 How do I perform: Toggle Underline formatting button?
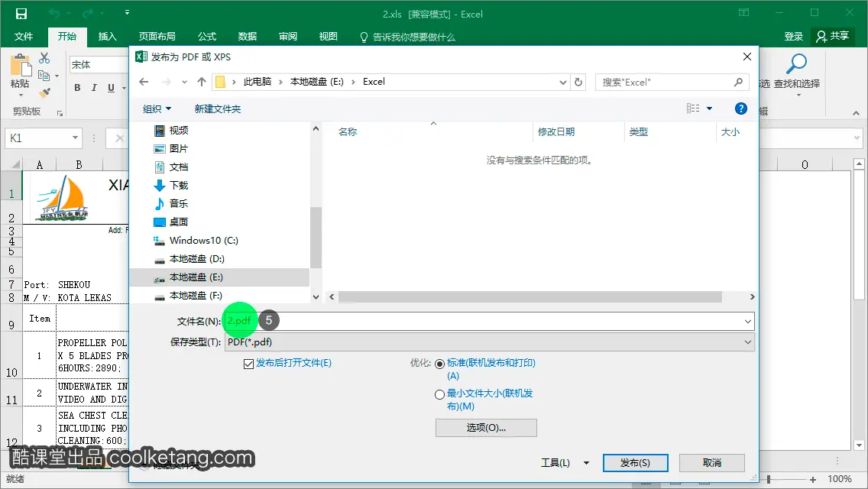tap(111, 88)
